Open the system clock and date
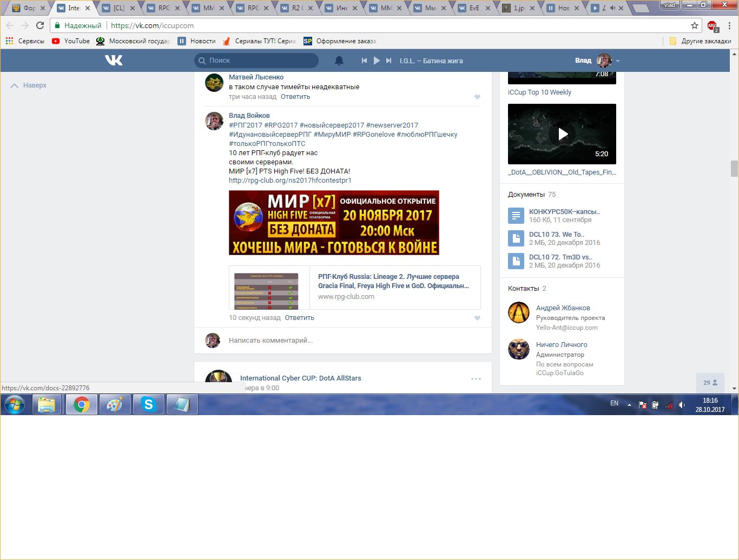739x560 pixels. (710, 405)
